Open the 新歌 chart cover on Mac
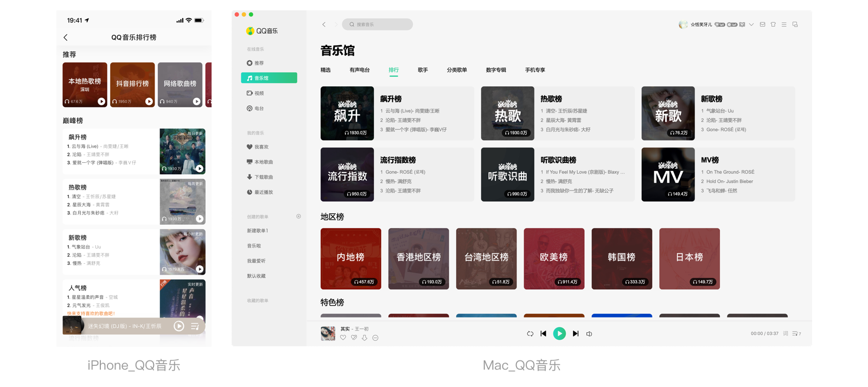 click(x=668, y=113)
